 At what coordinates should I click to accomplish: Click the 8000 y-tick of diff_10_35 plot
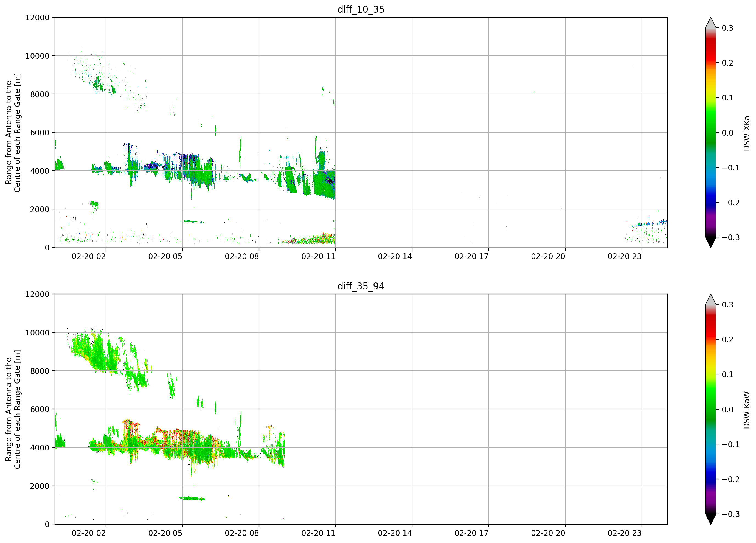[40, 94]
